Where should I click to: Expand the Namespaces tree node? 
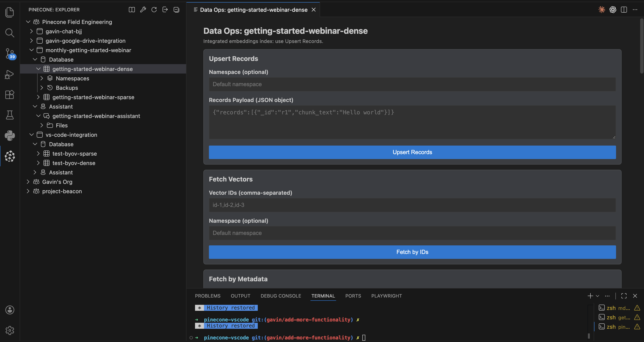(x=42, y=78)
